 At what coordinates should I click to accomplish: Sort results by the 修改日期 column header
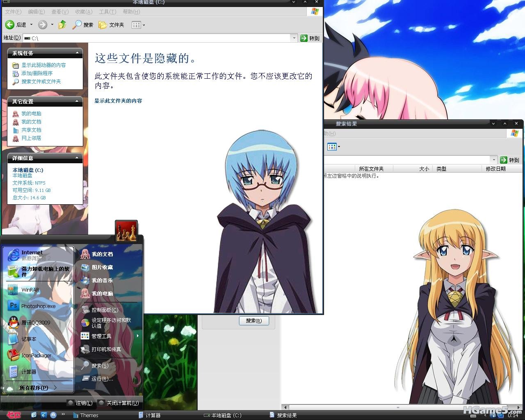pyautogui.click(x=495, y=169)
